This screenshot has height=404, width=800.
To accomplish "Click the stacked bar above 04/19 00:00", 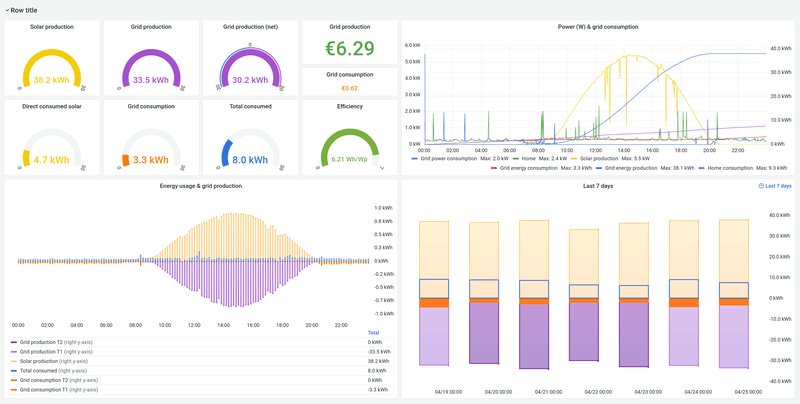I will click(434, 293).
